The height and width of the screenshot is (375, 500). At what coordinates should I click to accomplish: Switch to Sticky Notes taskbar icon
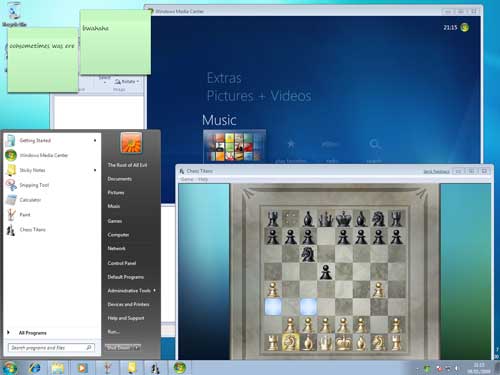pyautogui.click(x=132, y=368)
